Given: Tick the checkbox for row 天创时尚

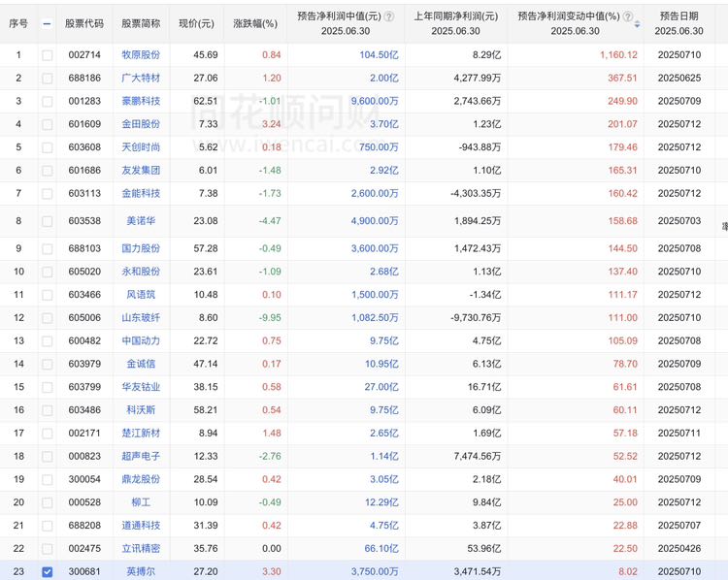Looking at the screenshot, I should [47, 148].
